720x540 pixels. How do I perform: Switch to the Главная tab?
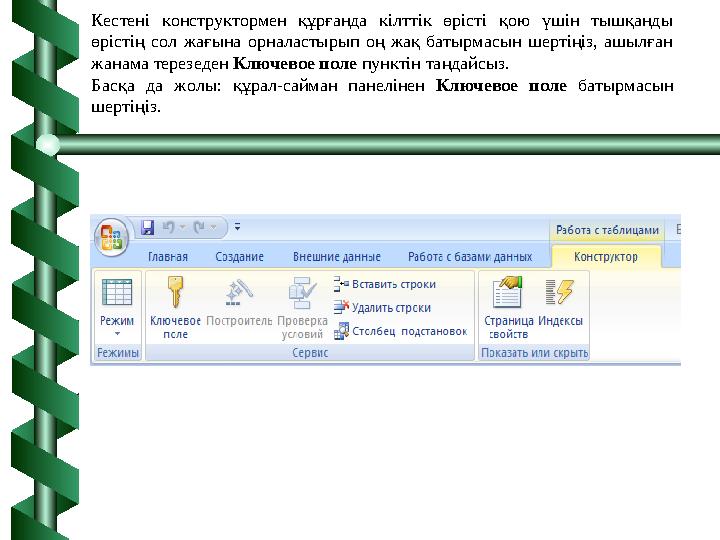168,257
